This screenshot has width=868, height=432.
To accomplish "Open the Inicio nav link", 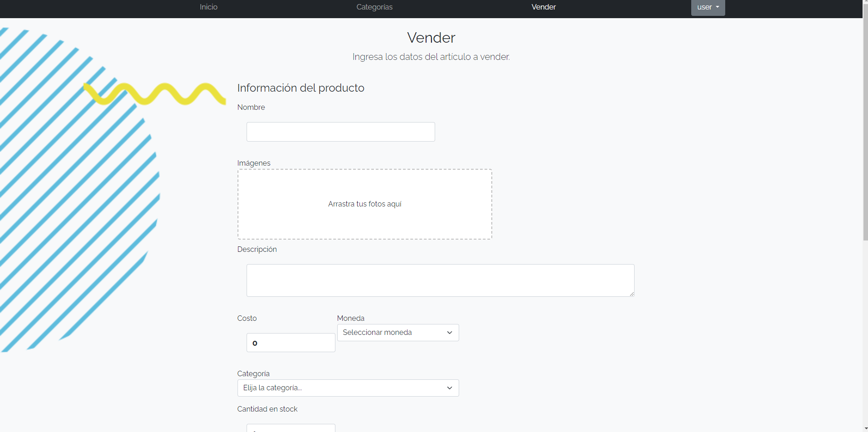I will coord(209,7).
